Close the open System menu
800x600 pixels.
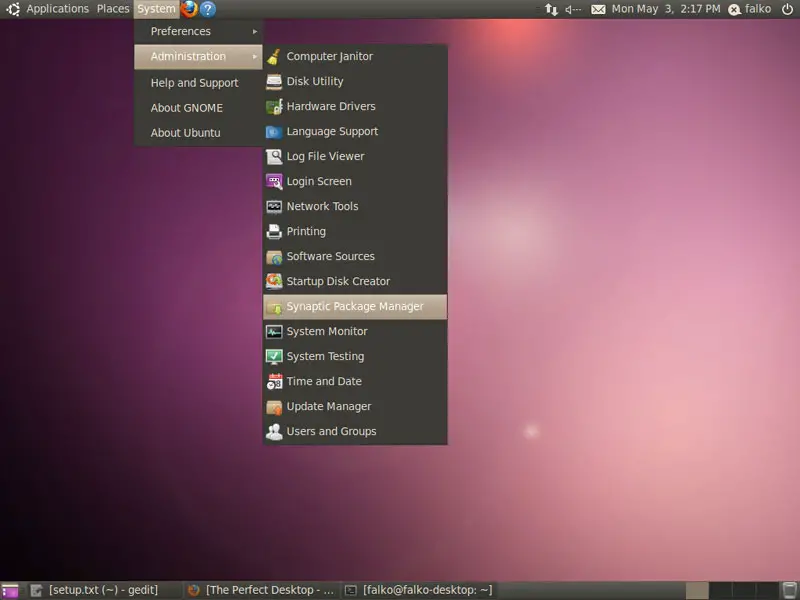click(x=156, y=9)
